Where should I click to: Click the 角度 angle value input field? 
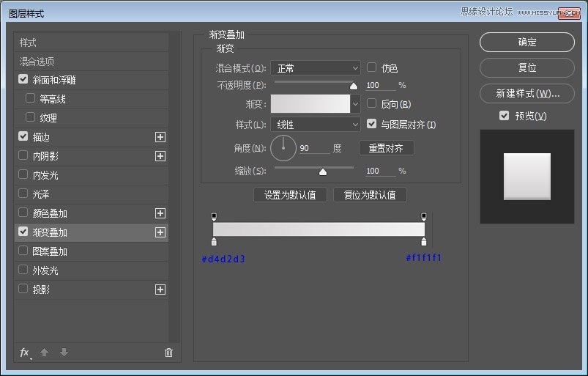tap(313, 149)
